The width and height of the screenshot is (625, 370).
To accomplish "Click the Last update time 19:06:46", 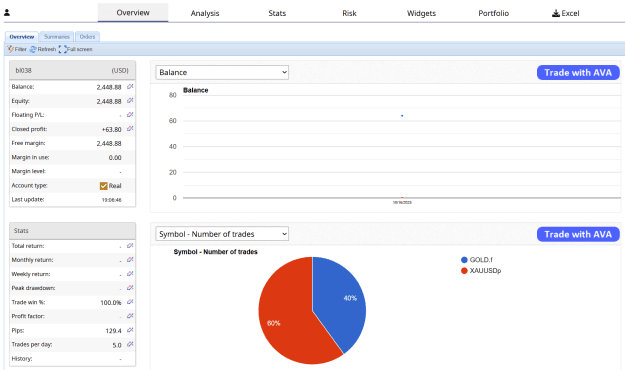I will click(x=112, y=200).
